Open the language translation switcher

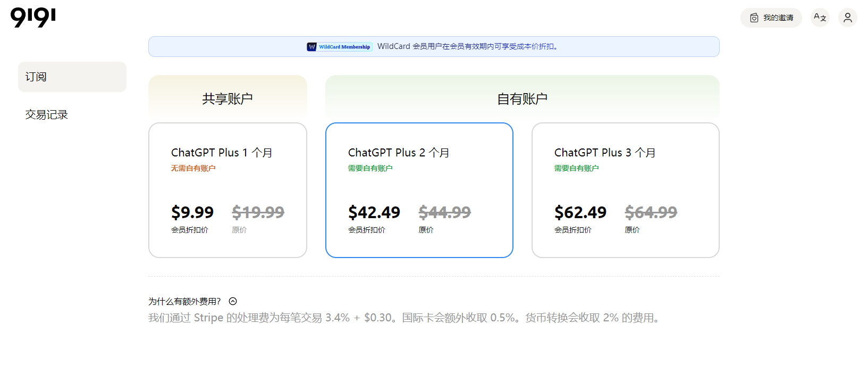tap(820, 18)
